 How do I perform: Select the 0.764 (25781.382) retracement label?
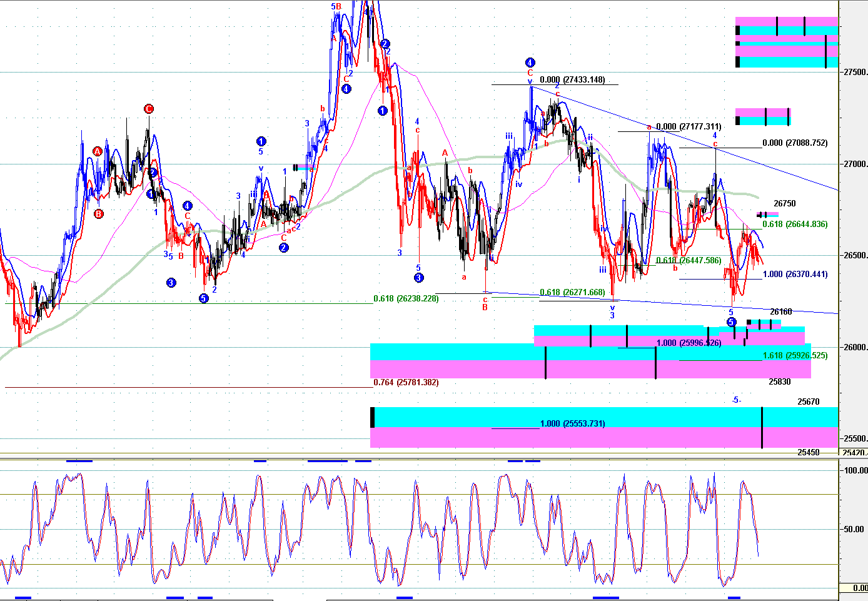406,382
